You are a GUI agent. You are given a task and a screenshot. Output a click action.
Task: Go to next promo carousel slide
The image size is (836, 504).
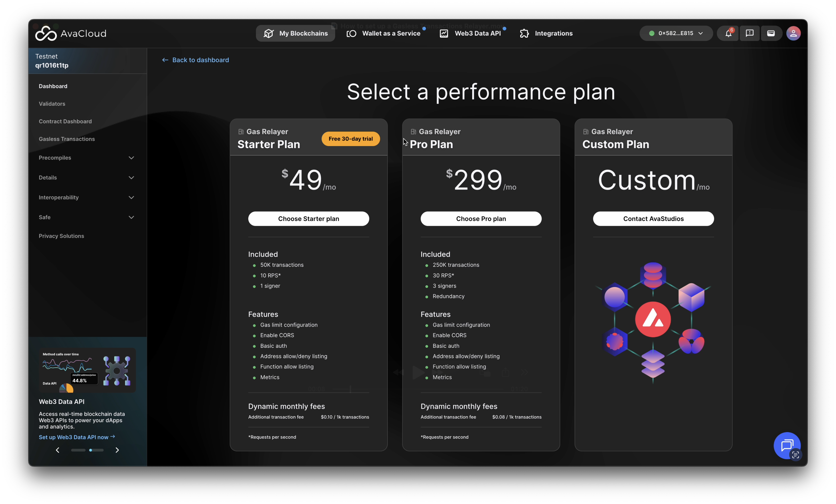117,450
